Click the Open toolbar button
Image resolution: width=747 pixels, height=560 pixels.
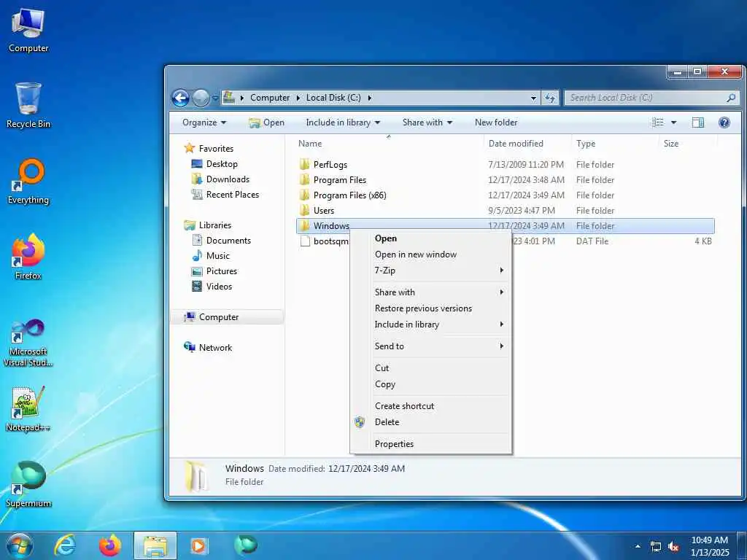pyautogui.click(x=266, y=122)
